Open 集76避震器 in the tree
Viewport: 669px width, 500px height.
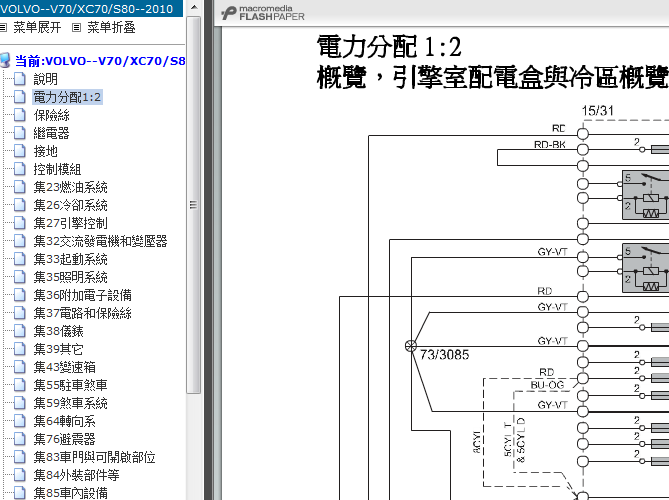64,439
